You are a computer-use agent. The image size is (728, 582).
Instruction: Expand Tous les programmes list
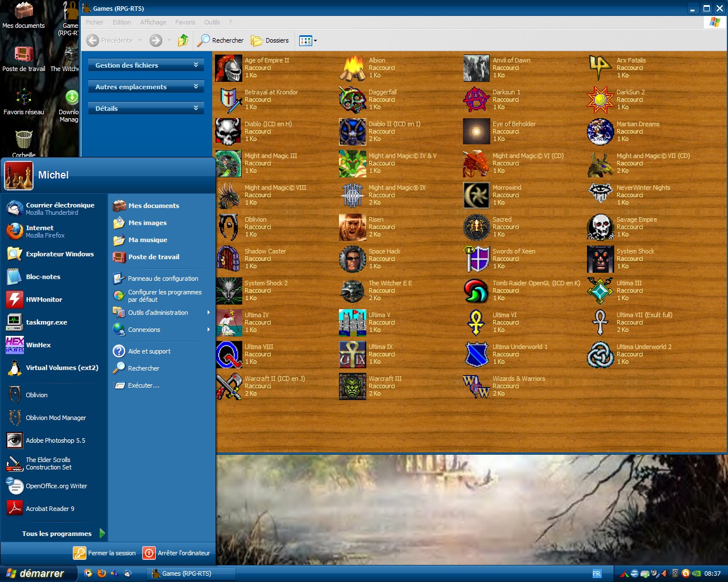point(64,534)
